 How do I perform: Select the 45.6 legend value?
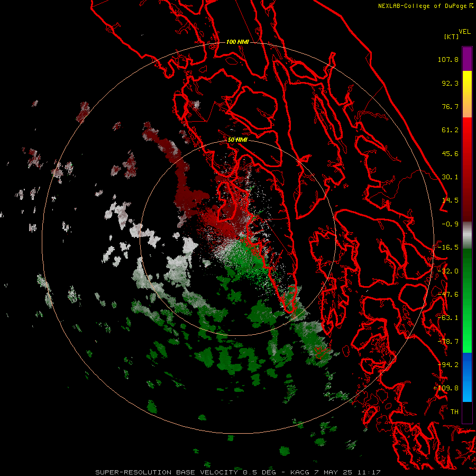coord(450,153)
